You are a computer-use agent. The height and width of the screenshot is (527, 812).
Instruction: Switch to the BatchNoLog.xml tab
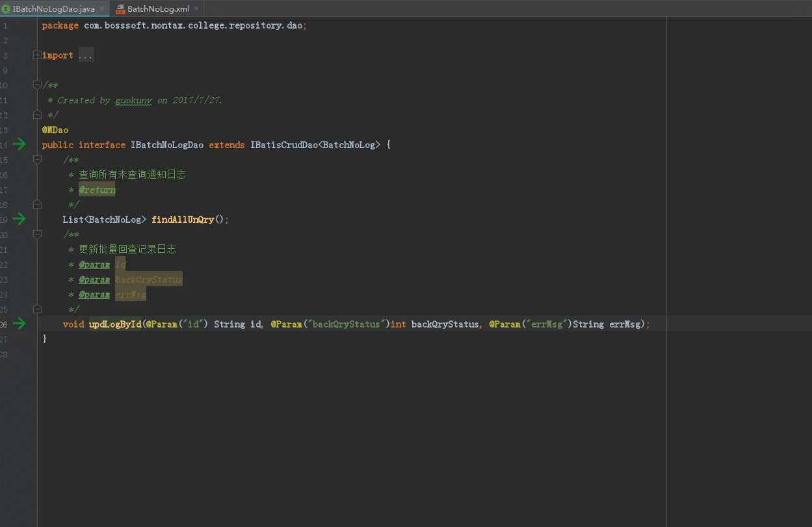(x=158, y=9)
